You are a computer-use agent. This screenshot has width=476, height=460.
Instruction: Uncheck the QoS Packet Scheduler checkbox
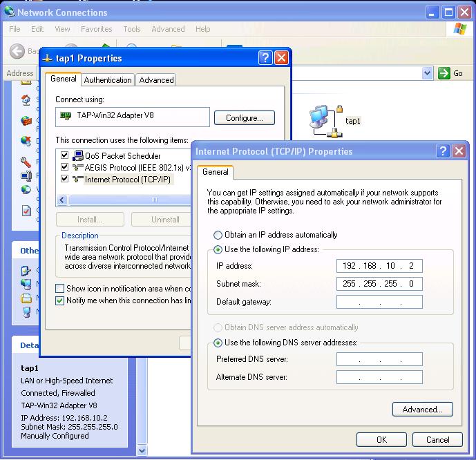pyautogui.click(x=65, y=155)
